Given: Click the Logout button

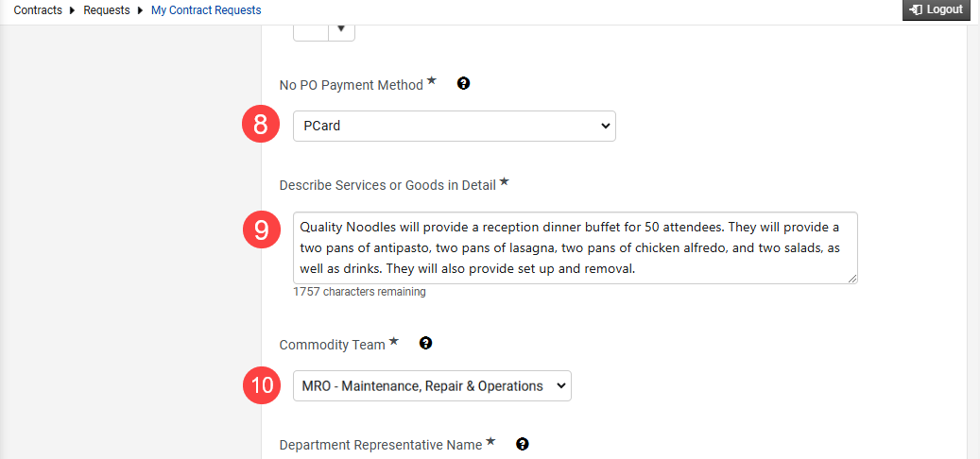Looking at the screenshot, I should point(937,10).
